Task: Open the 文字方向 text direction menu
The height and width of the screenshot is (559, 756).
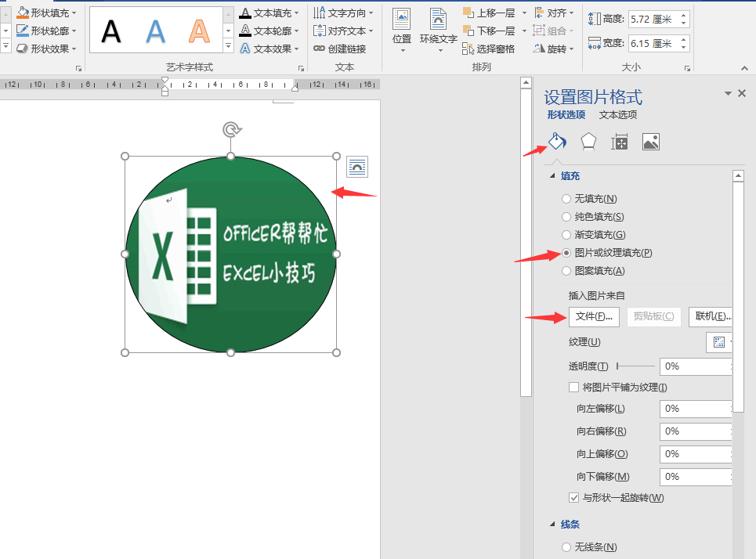Action: pyautogui.click(x=343, y=13)
